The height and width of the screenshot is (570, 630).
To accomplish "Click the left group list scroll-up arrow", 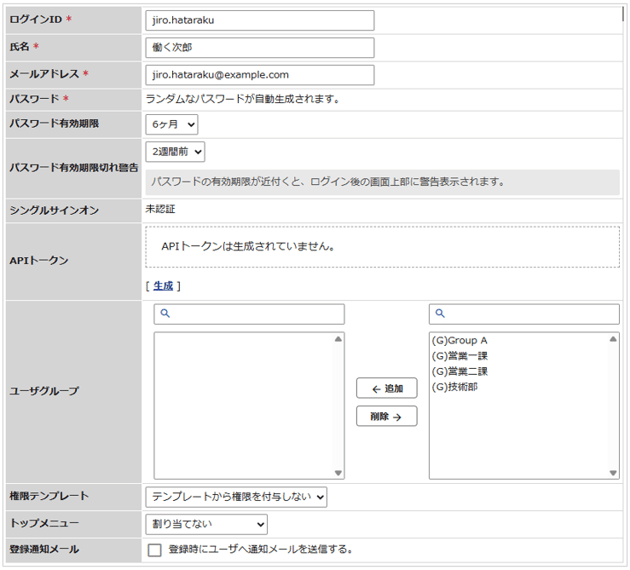I will click(338, 339).
